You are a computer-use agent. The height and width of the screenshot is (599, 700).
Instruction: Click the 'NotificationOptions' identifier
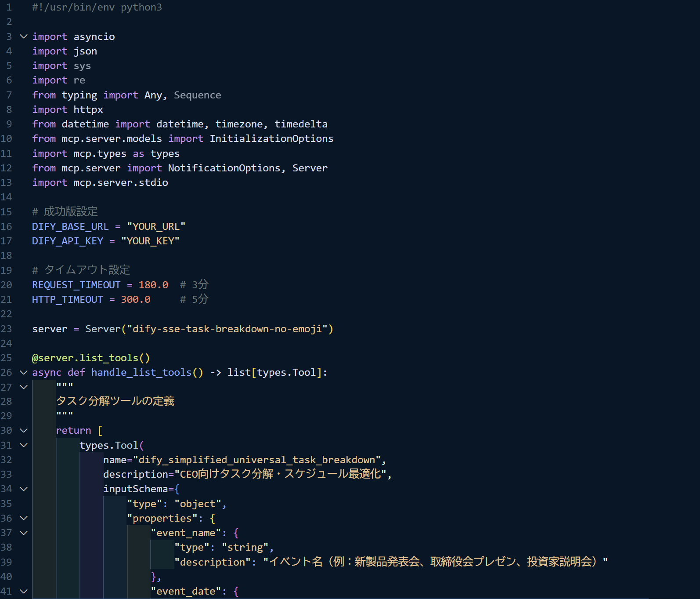tap(224, 168)
